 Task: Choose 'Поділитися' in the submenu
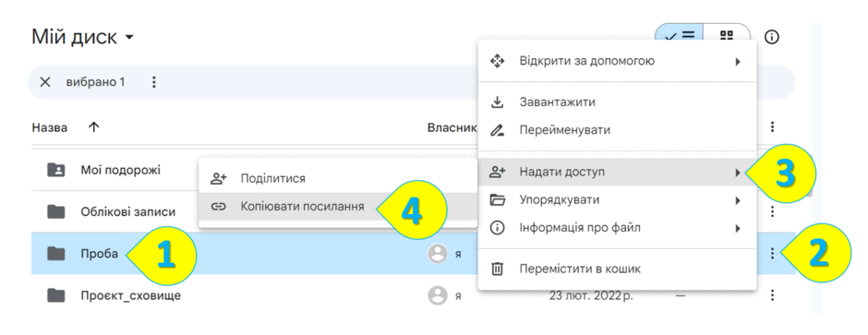(x=338, y=178)
